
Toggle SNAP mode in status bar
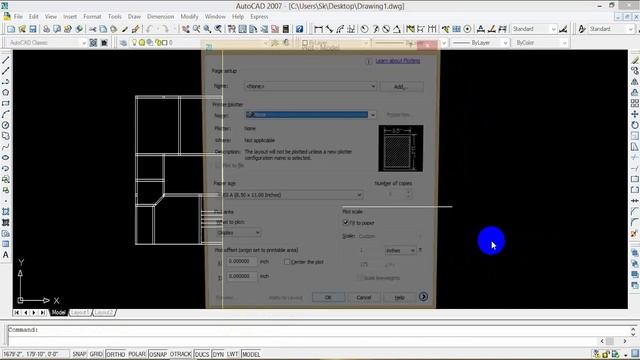(x=79, y=354)
